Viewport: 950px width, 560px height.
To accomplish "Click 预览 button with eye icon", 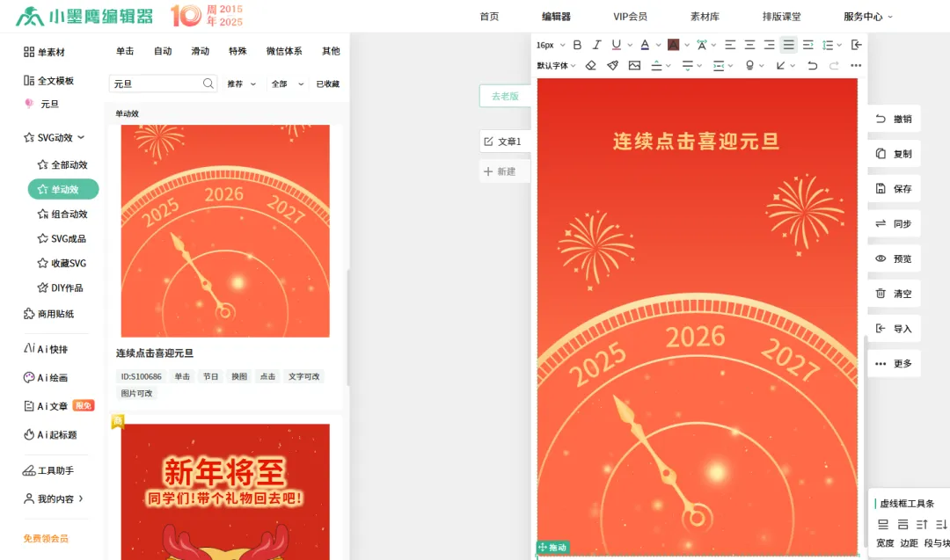I will coord(895,259).
